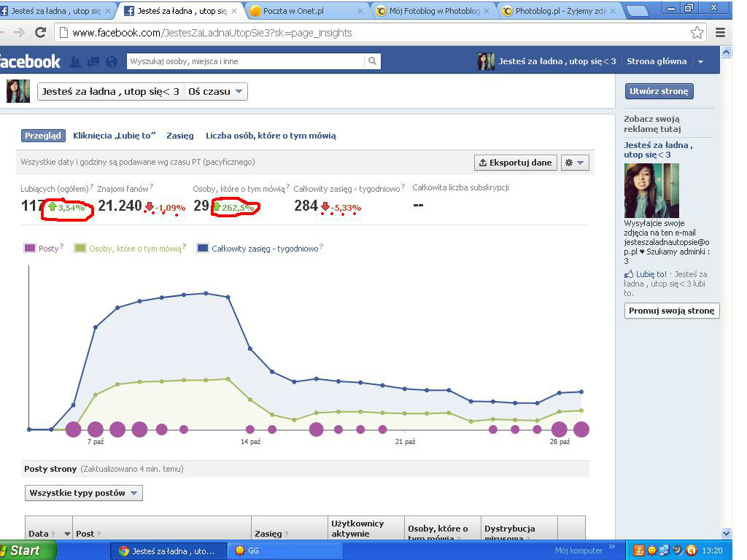Go to Strona główna
The image size is (747, 560).
[x=657, y=61]
